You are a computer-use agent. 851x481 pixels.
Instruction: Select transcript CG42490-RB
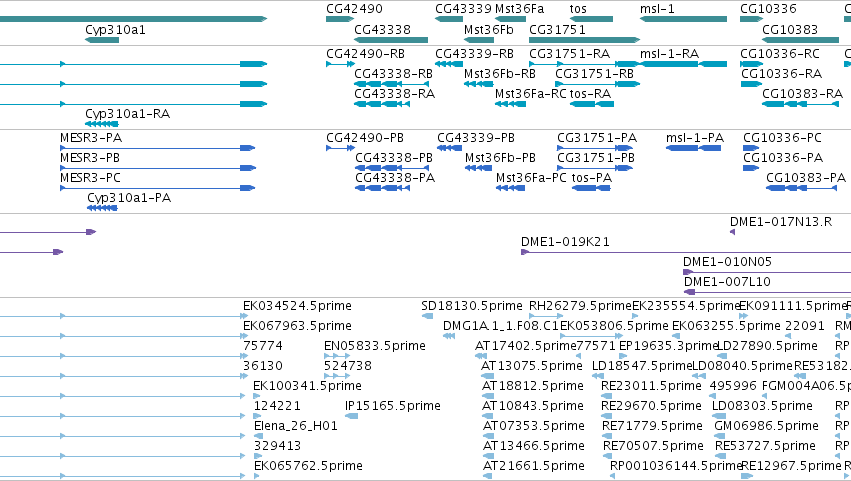(365, 54)
